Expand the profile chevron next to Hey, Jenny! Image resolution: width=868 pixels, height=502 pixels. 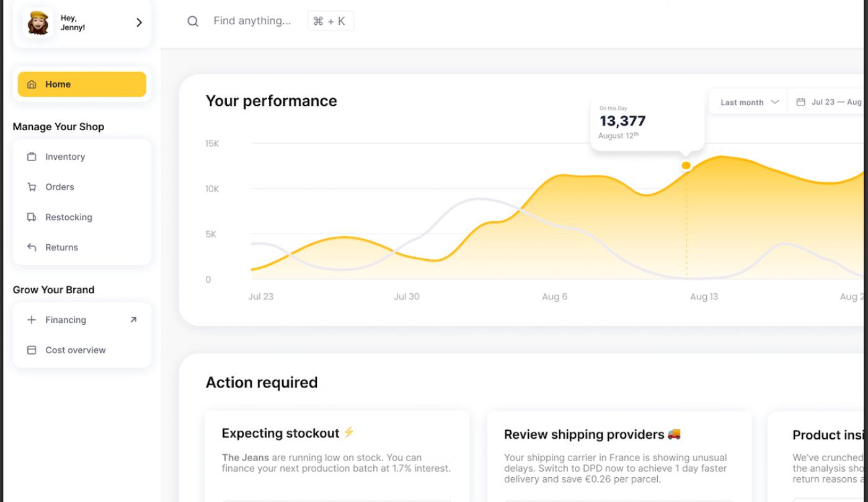click(139, 23)
